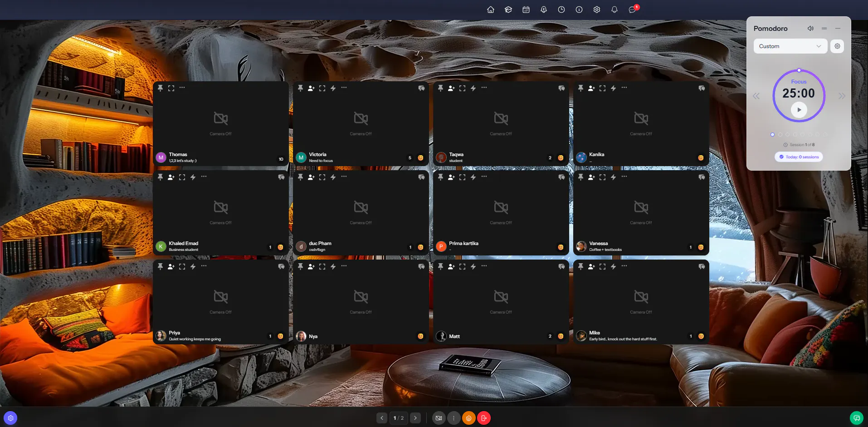The width and height of the screenshot is (868, 427).
Task: Open more options on Thomas's tile
Action: 182,88
